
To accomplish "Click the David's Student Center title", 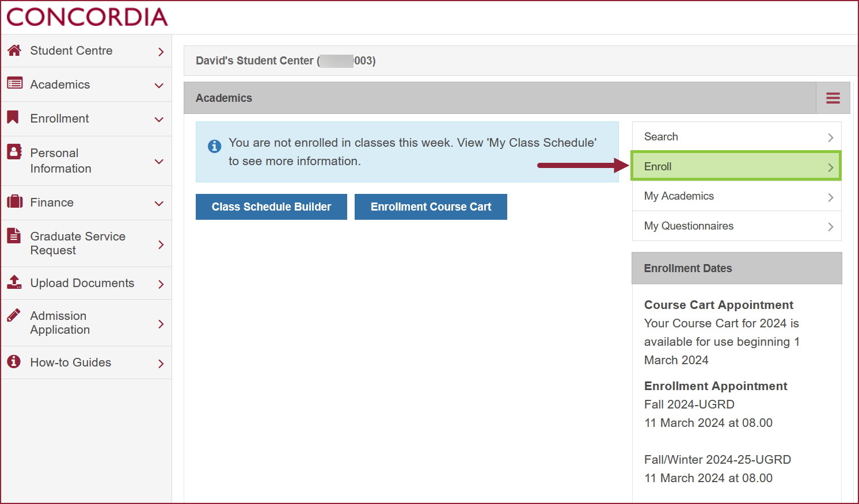I will tap(286, 60).
